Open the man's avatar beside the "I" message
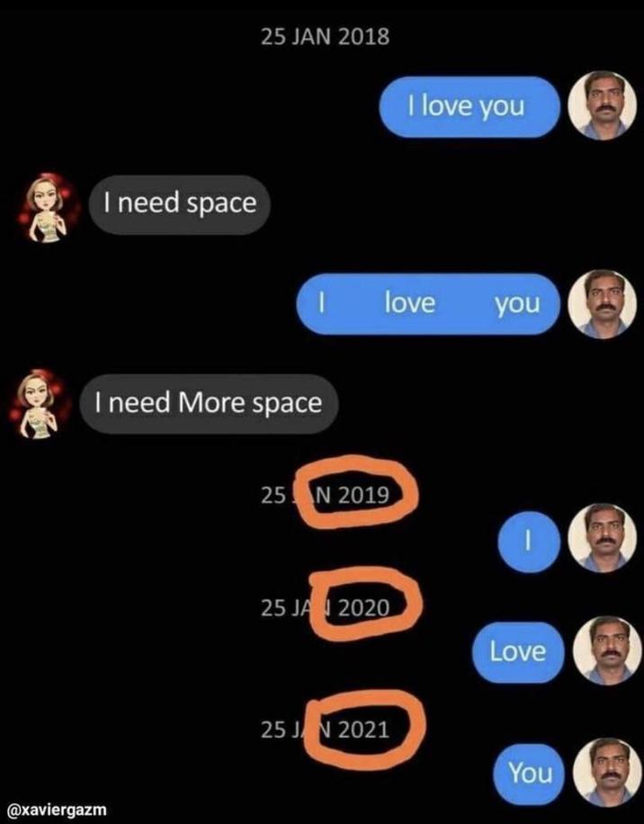The width and height of the screenshot is (644, 824). 602,538
